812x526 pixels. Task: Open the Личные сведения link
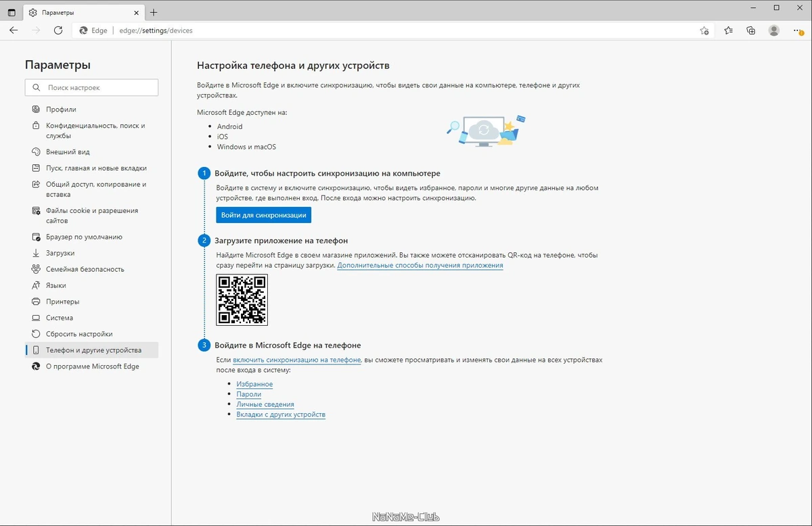[x=265, y=404]
